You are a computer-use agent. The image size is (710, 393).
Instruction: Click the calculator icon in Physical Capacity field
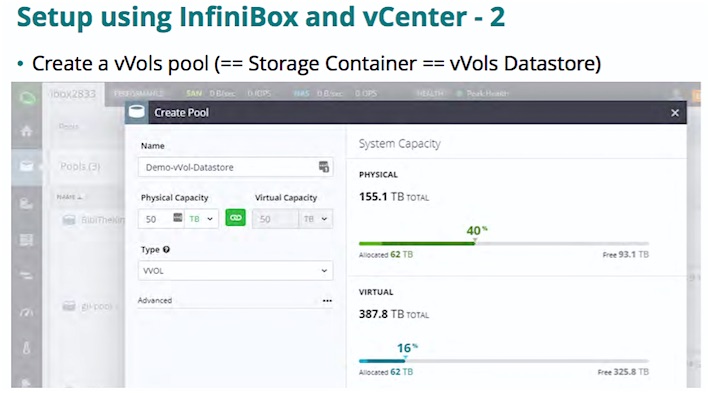click(178, 218)
